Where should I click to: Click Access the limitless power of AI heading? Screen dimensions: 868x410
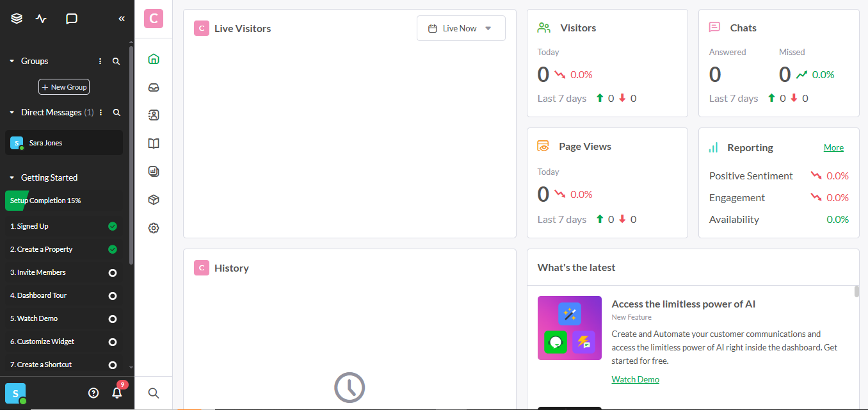[x=683, y=304]
